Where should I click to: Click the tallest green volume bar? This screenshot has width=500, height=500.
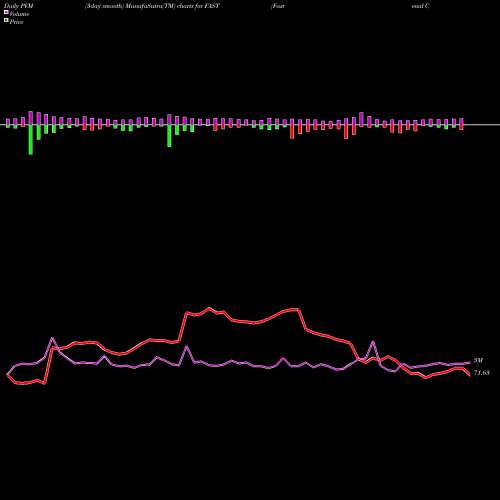[31, 139]
